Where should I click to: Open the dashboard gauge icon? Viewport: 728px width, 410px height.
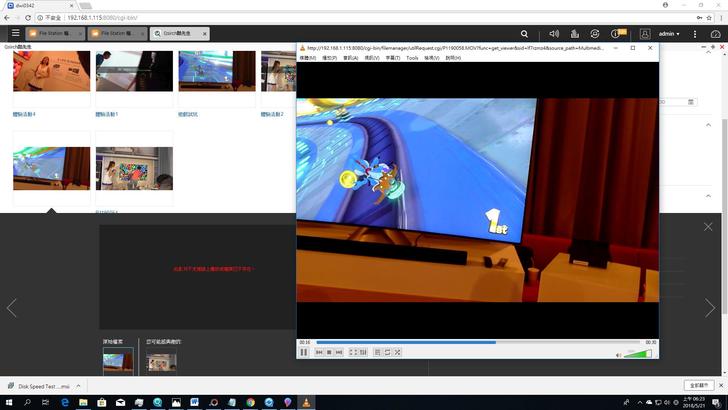pyautogui.click(x=715, y=34)
